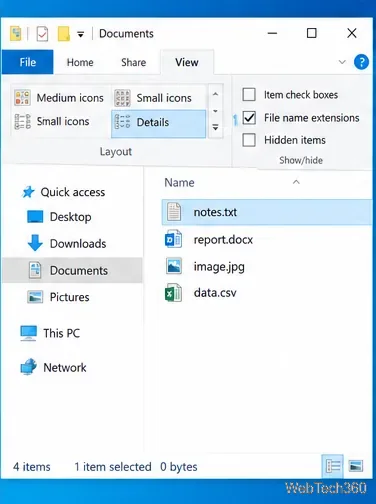Click the Desktop monitor icon
376x504 pixels.
tap(35, 217)
